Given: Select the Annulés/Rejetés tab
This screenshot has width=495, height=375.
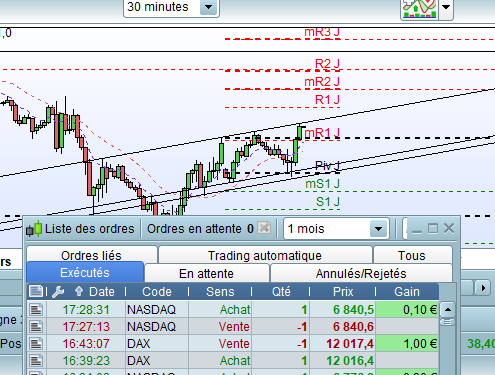Looking at the screenshot, I should (x=361, y=273).
